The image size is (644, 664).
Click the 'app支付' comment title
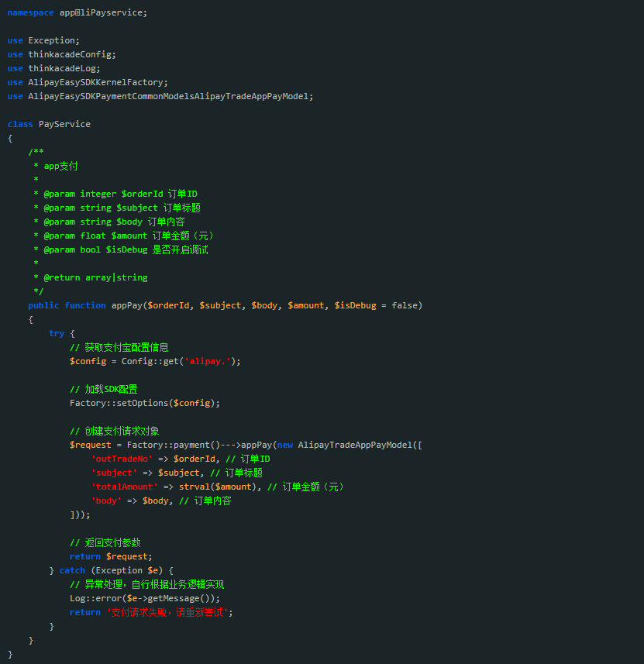[x=60, y=166]
